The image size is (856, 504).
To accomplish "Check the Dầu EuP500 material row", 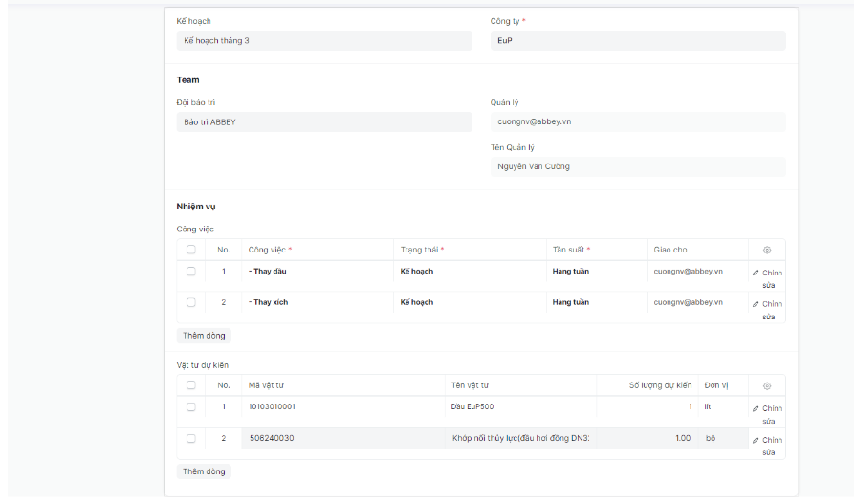I will pos(191,406).
